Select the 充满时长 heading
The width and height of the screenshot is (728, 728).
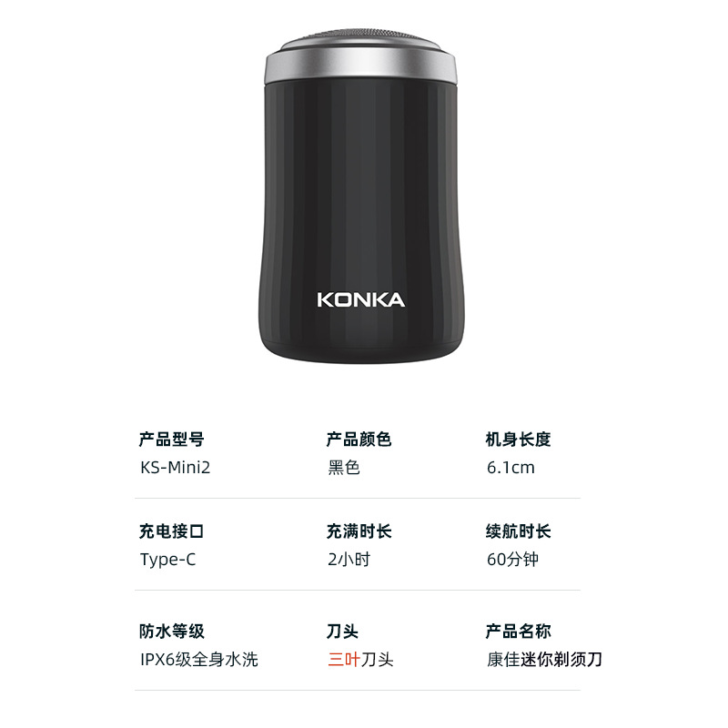pos(359,531)
